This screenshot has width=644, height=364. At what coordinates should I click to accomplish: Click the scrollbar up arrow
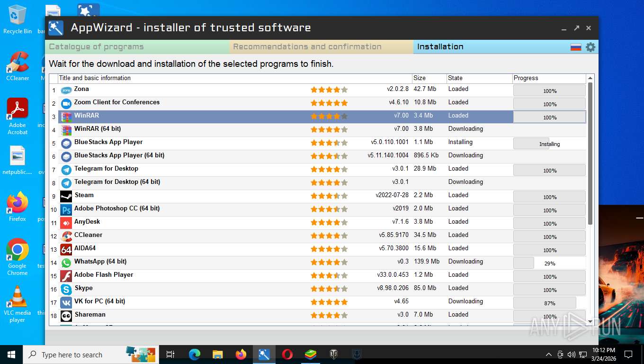[590, 78]
